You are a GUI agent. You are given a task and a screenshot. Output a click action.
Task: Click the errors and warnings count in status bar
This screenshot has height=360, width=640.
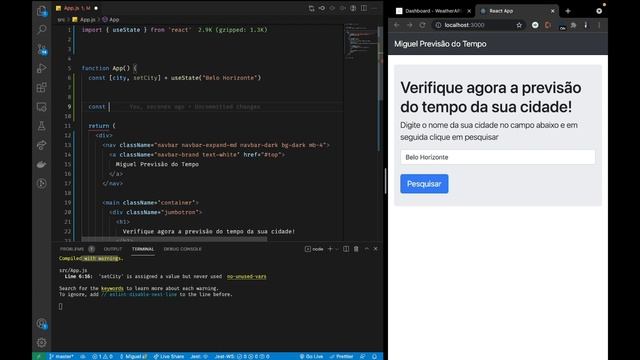pos(102,356)
